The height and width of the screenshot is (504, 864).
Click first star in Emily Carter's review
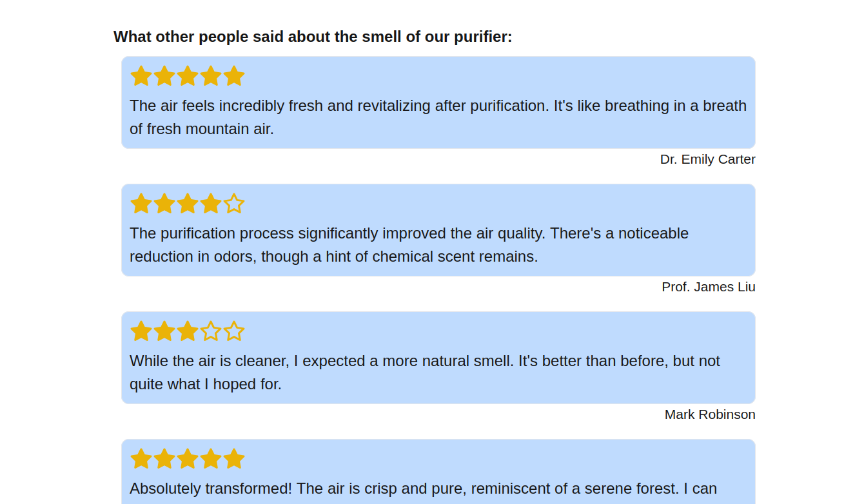(x=141, y=76)
